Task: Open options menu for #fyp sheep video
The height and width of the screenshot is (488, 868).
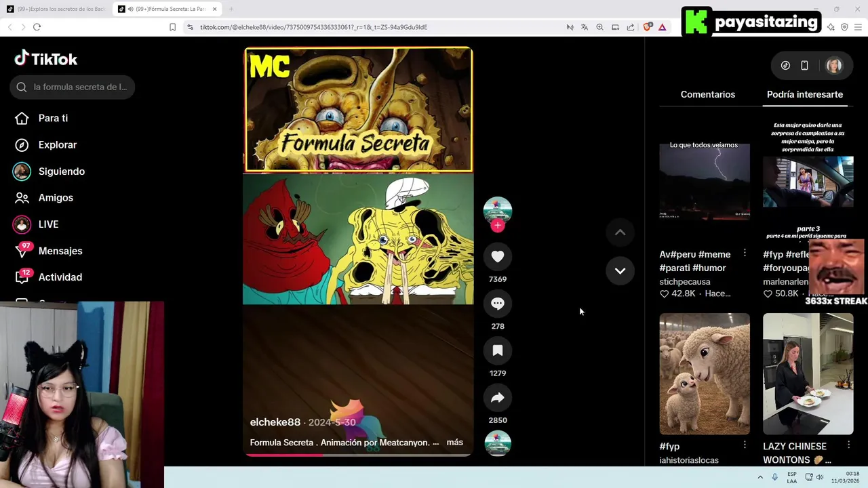Action: [x=745, y=445]
